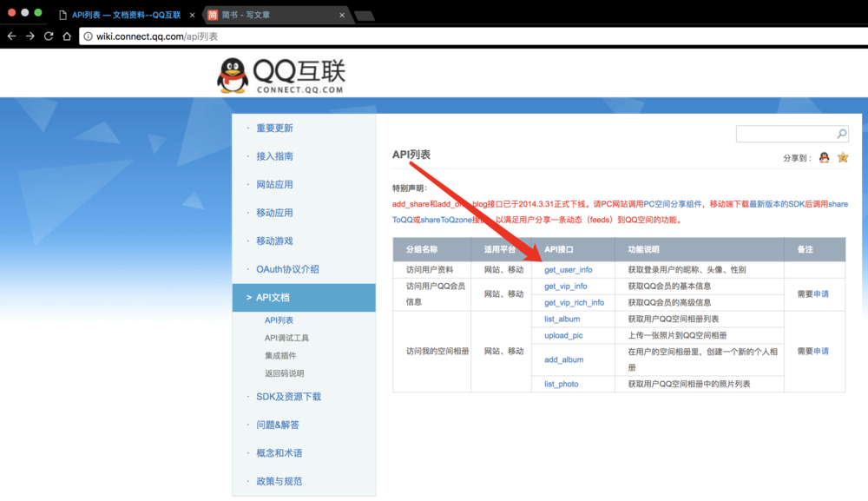
Task: Click the 适用平台 table header
Action: pyautogui.click(x=500, y=250)
